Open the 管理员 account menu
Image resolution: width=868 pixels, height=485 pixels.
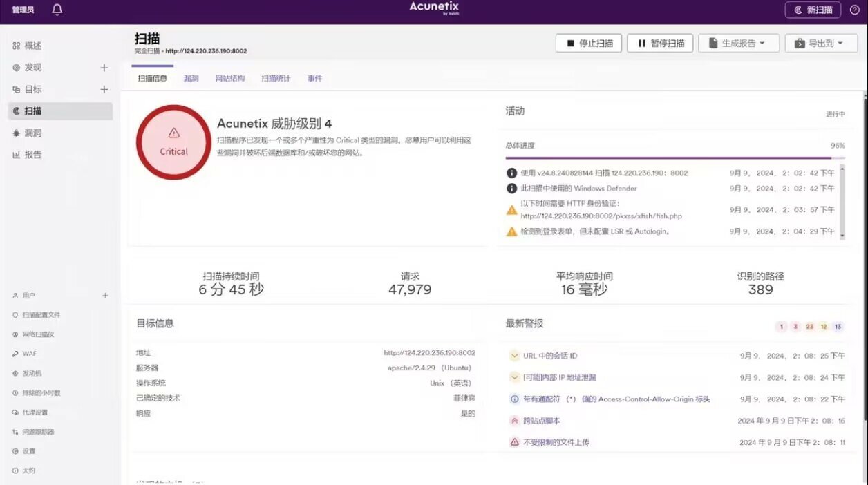click(23, 10)
